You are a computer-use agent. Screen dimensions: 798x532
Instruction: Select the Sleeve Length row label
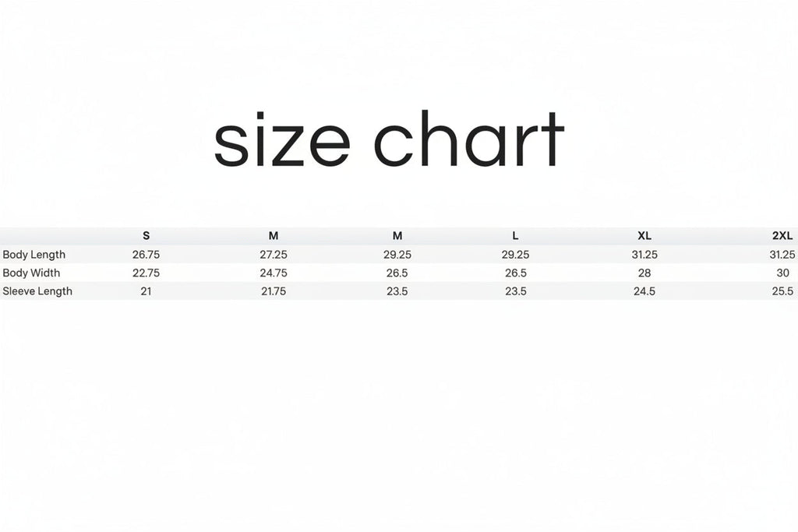click(x=37, y=291)
